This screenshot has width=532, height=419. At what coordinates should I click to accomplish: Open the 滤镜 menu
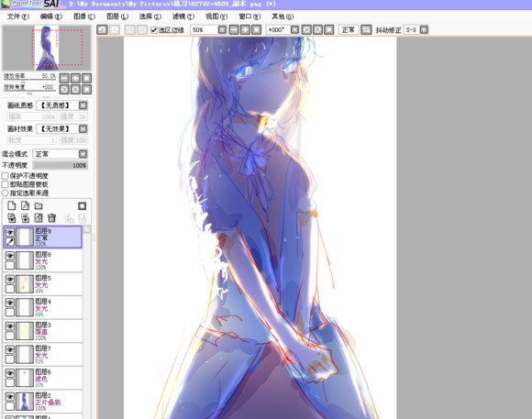(183, 17)
